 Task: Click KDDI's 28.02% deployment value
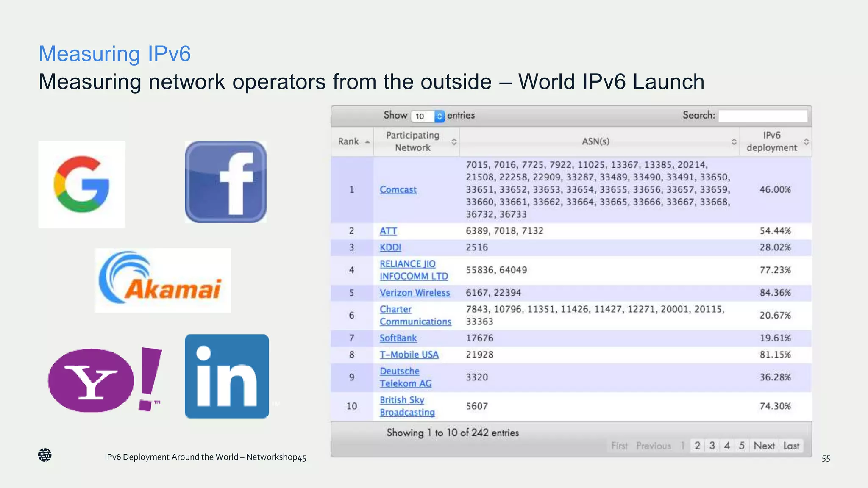(775, 247)
